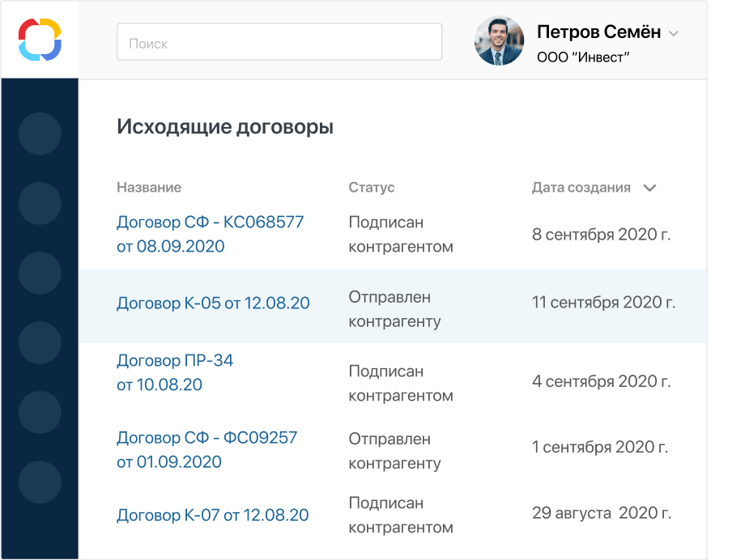Viewport: 732px width, 560px height.
Task: Click the date 4 сентября 2020 г.
Action: 602,382
